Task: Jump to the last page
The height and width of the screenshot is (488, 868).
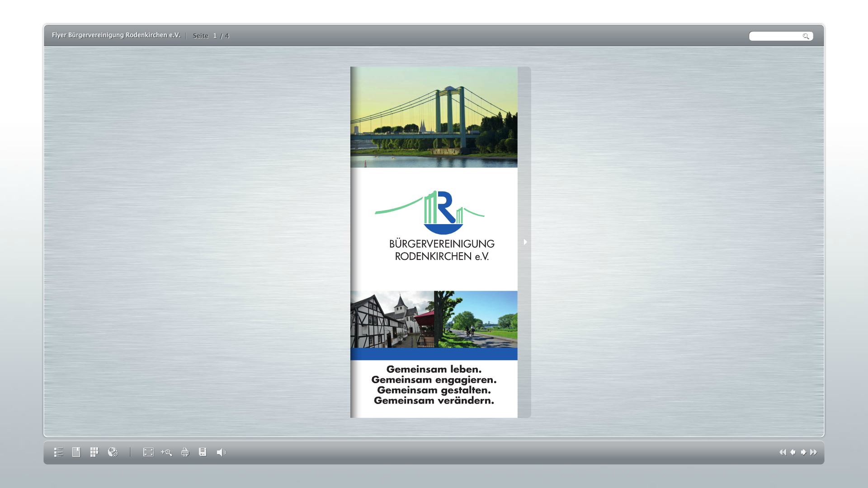Action: pyautogui.click(x=813, y=452)
